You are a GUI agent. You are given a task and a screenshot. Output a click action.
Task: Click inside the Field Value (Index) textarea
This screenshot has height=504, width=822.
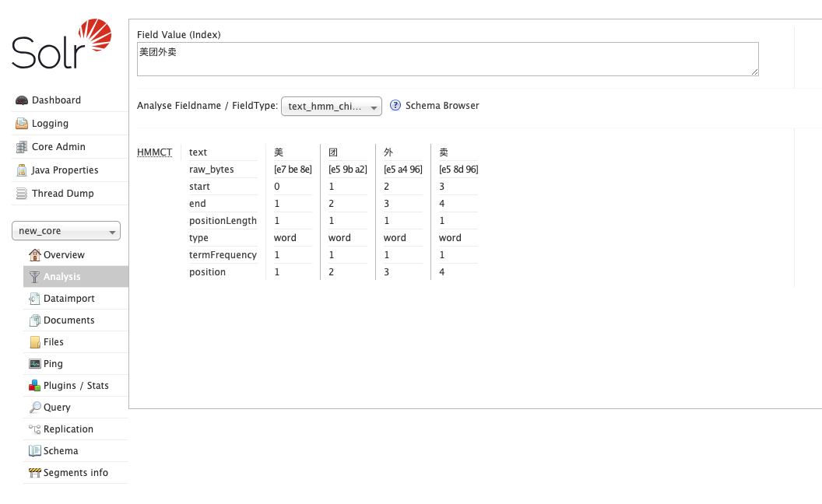(448, 59)
